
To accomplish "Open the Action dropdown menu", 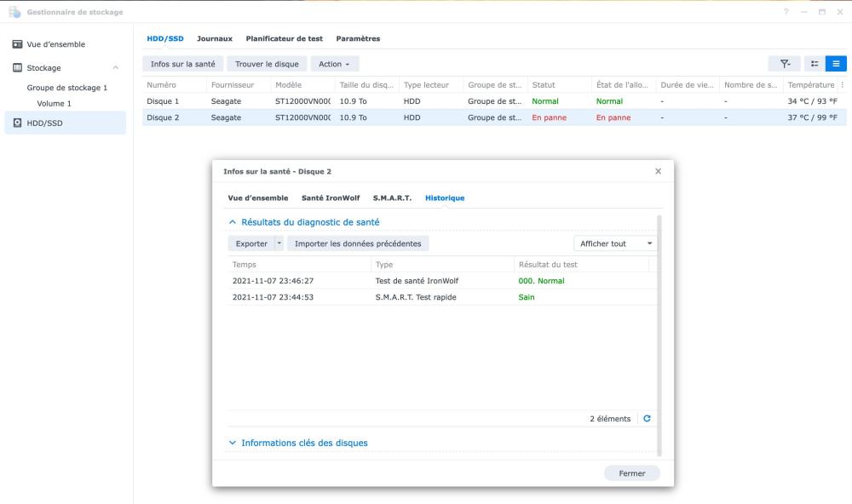I will [334, 64].
